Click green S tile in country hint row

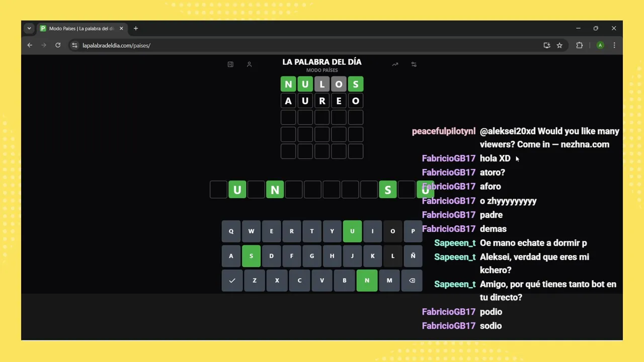388,190
